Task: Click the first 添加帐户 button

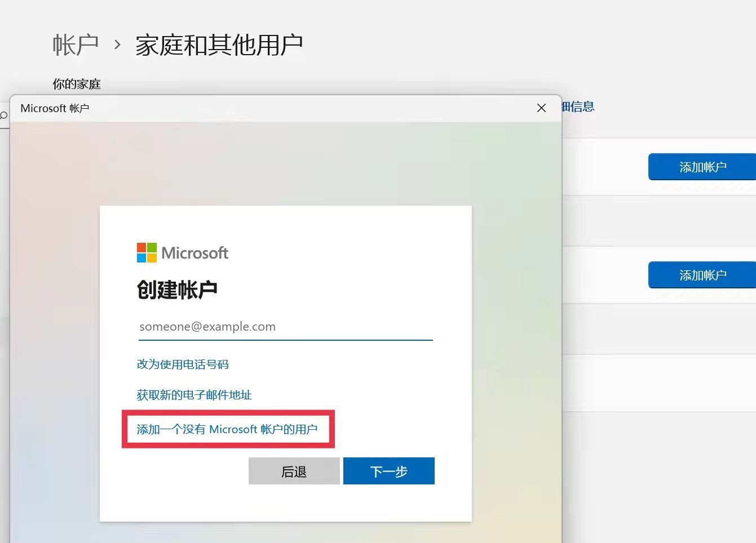Action: pyautogui.click(x=702, y=167)
